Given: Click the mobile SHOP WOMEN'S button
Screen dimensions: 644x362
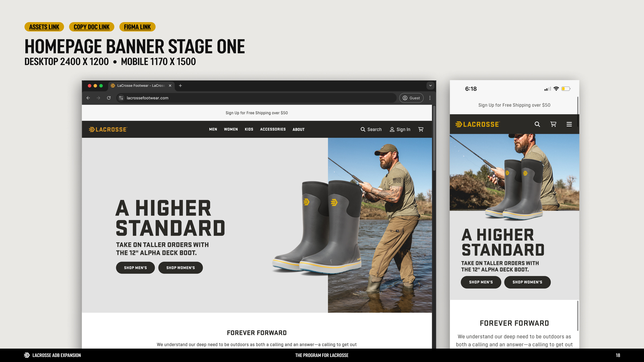Looking at the screenshot, I should coord(527,282).
